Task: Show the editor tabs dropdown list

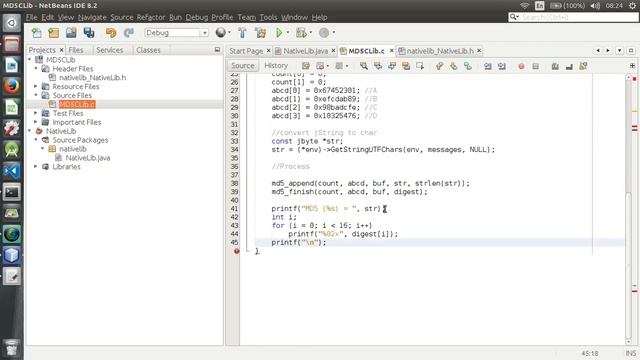Action: point(620,51)
